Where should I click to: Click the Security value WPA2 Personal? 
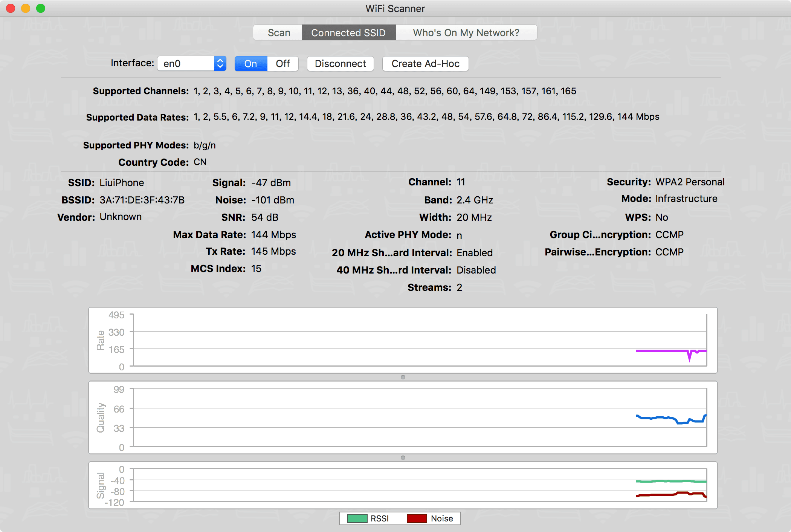click(x=690, y=182)
